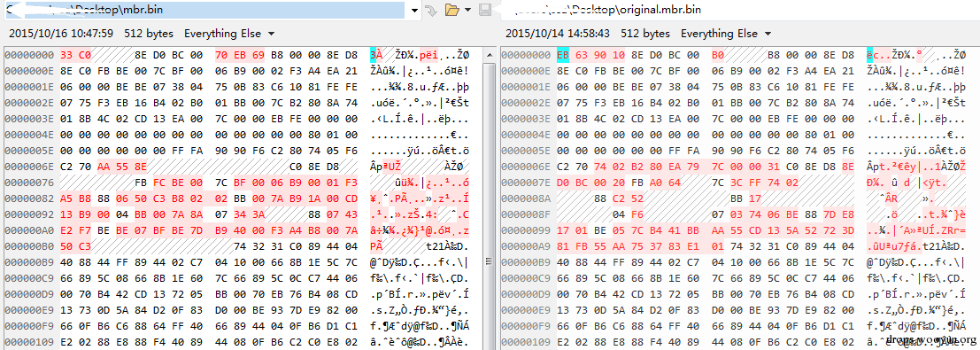Select offset 0000003E in right pane
This screenshot has width=980, height=350.
(x=525, y=119)
